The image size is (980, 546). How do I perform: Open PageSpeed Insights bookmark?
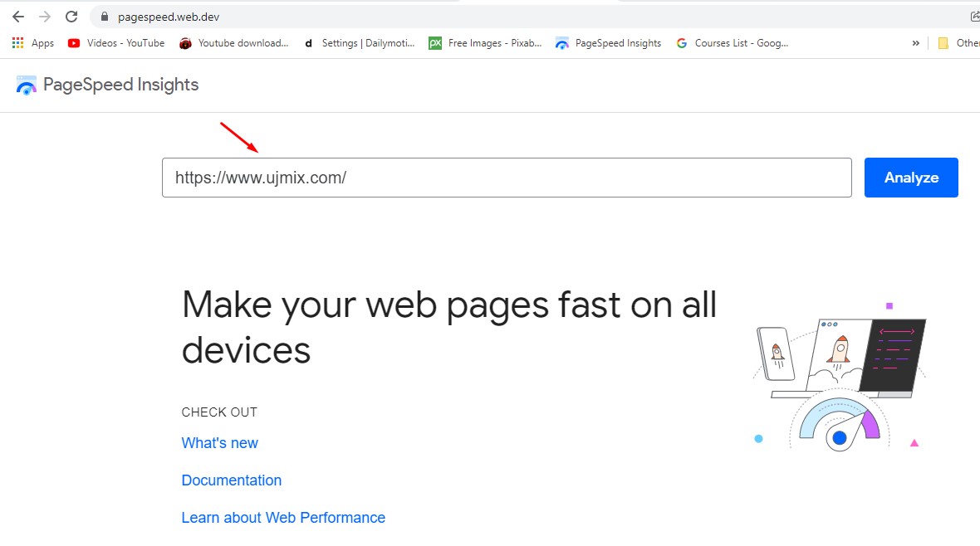(608, 43)
